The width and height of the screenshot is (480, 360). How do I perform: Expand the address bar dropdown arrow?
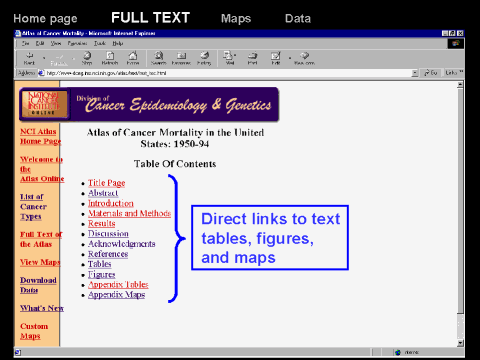[x=415, y=73]
